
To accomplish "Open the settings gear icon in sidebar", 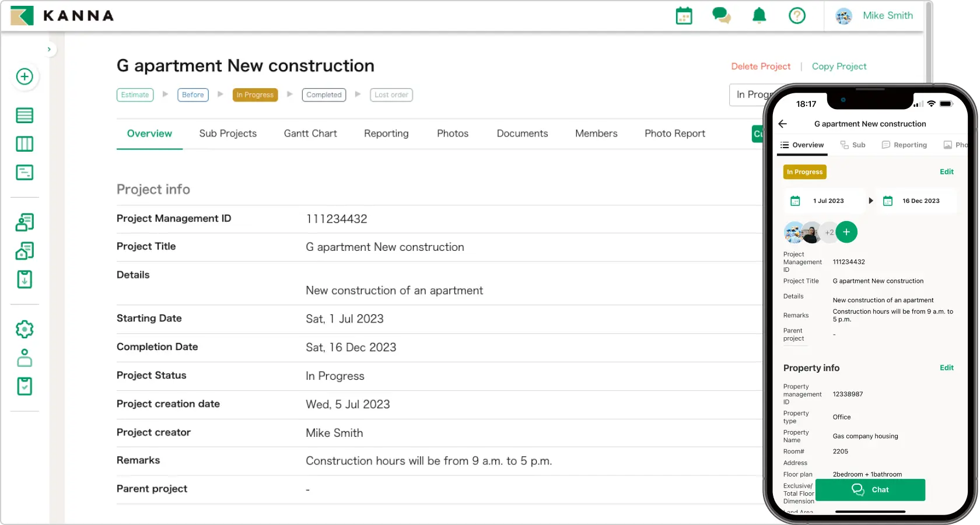I will click(24, 329).
